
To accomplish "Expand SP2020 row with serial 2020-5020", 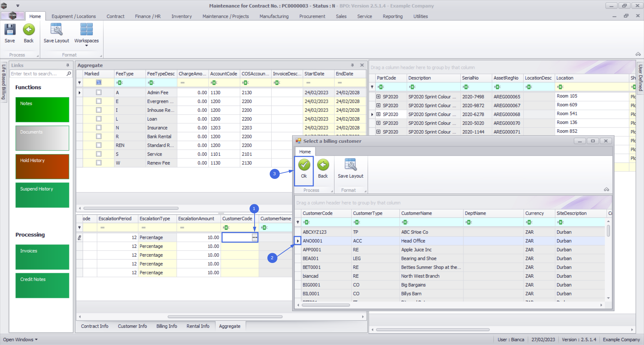I will [378, 123].
